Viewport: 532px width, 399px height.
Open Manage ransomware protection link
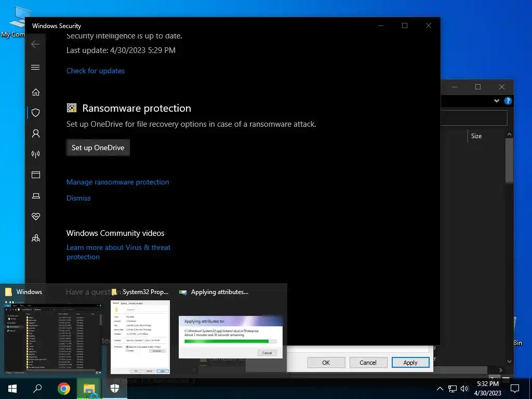[118, 182]
